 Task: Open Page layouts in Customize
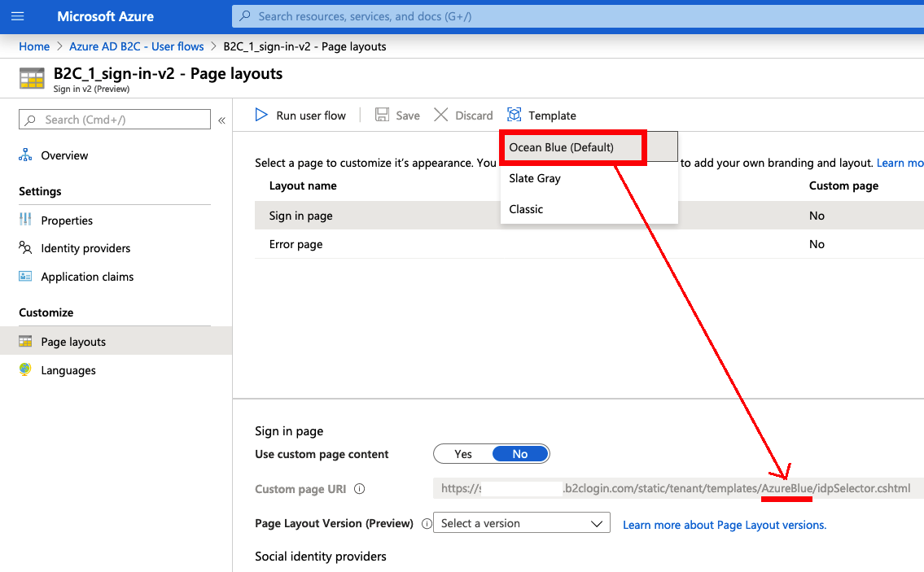(x=73, y=342)
